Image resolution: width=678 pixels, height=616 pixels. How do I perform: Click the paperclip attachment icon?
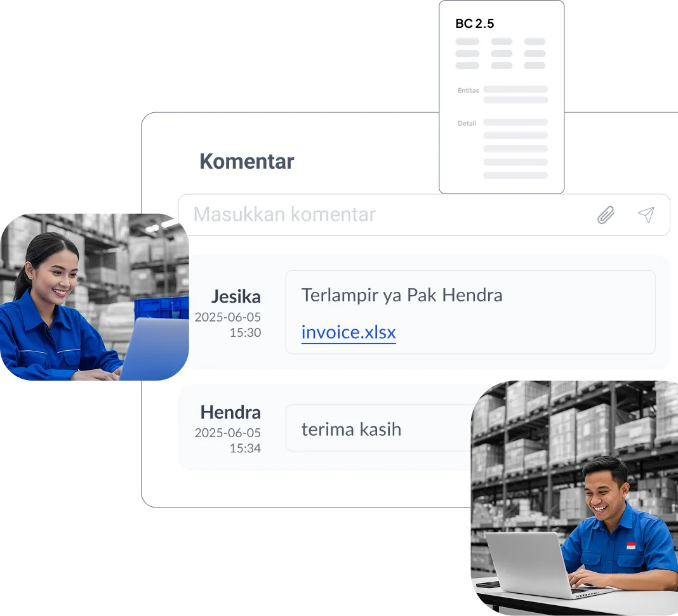(x=606, y=214)
